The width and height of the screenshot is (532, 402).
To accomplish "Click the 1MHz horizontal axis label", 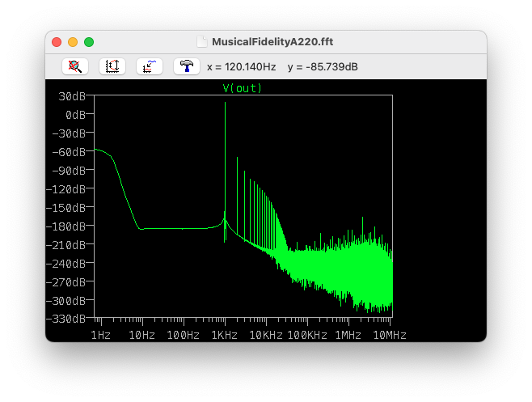I will tap(348, 336).
